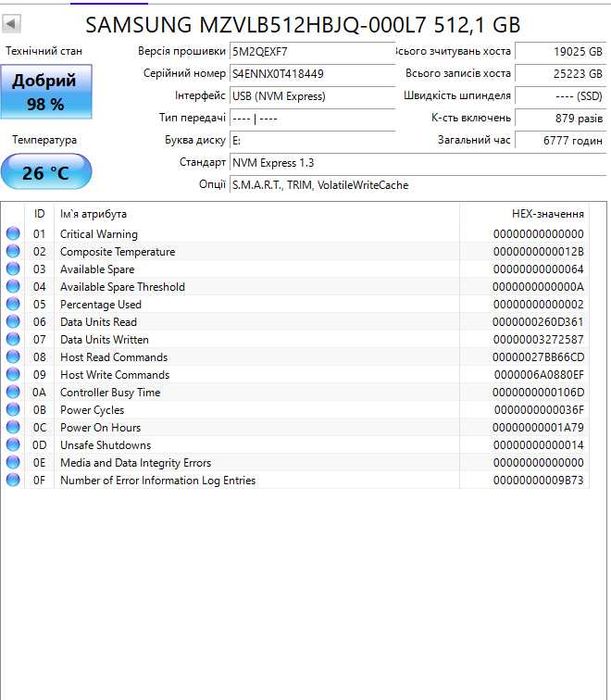Select the Percentage Used attribute name
This screenshot has width=611, height=700.
(101, 304)
